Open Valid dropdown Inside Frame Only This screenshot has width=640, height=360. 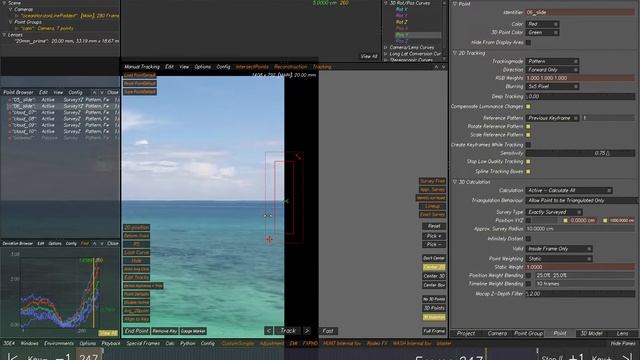(559, 249)
